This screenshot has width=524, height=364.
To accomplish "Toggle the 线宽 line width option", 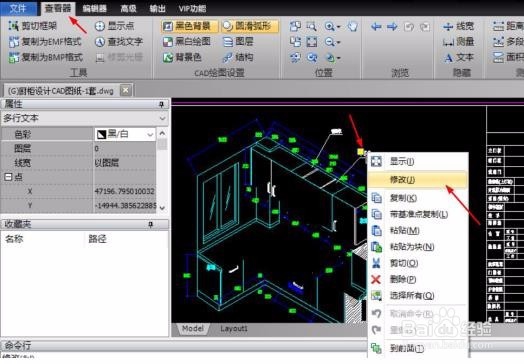I will (x=458, y=26).
